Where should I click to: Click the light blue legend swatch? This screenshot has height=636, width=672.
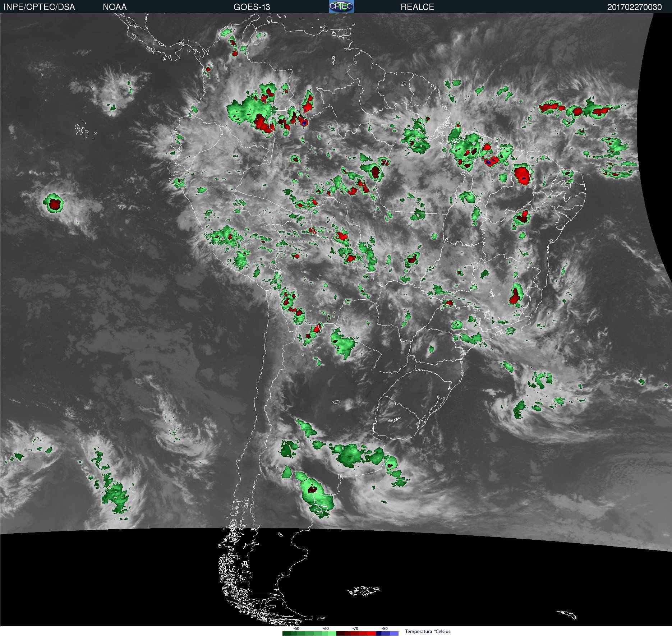[x=394, y=633]
